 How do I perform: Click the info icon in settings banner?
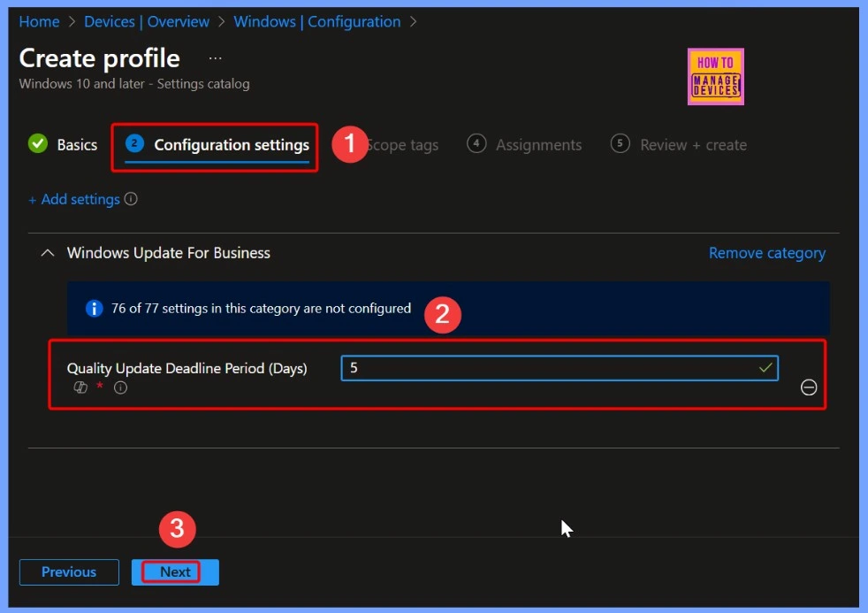pos(94,309)
